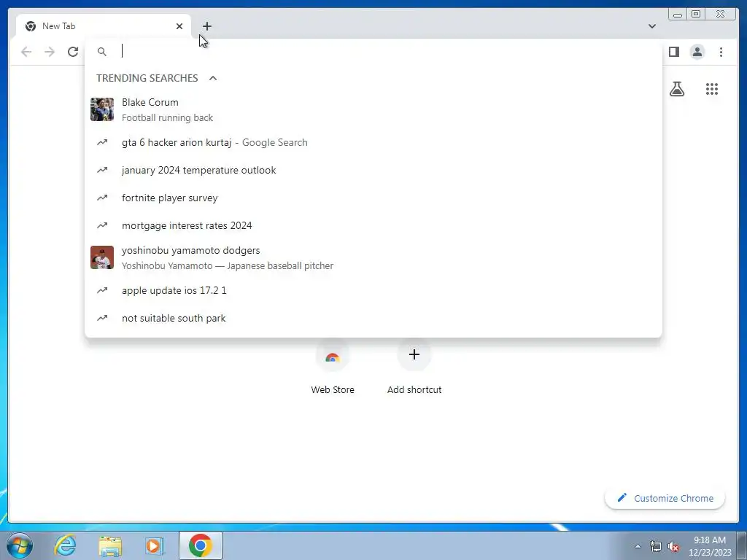
Task: Click the Chrome taskbar button
Action: click(x=201, y=545)
